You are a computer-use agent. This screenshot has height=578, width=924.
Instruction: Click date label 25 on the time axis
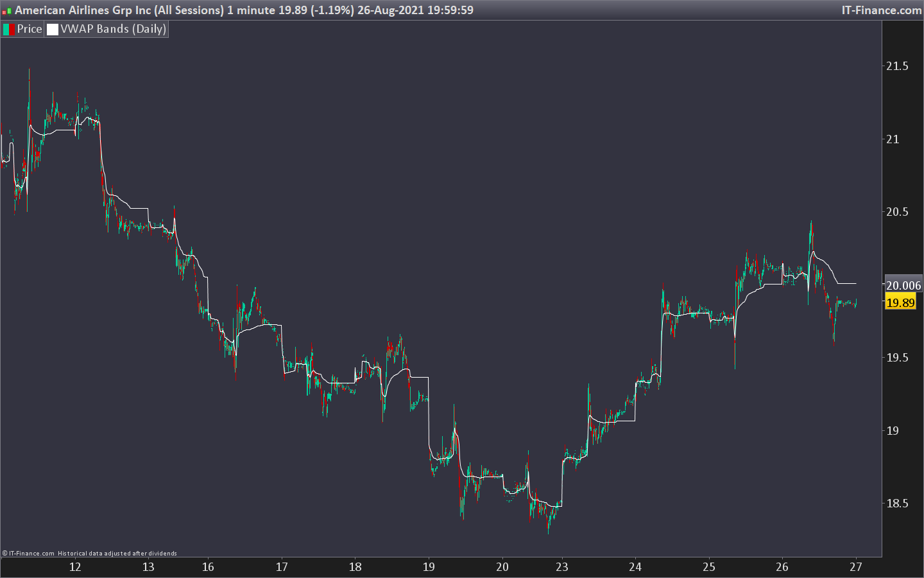click(708, 567)
